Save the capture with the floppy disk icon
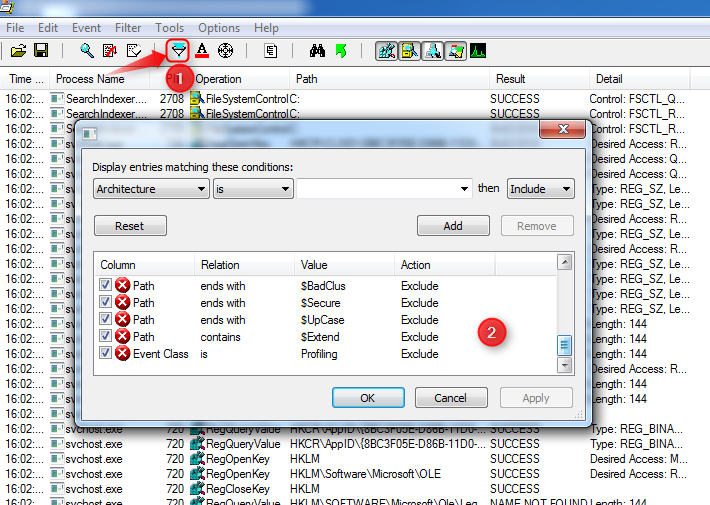 pyautogui.click(x=41, y=51)
